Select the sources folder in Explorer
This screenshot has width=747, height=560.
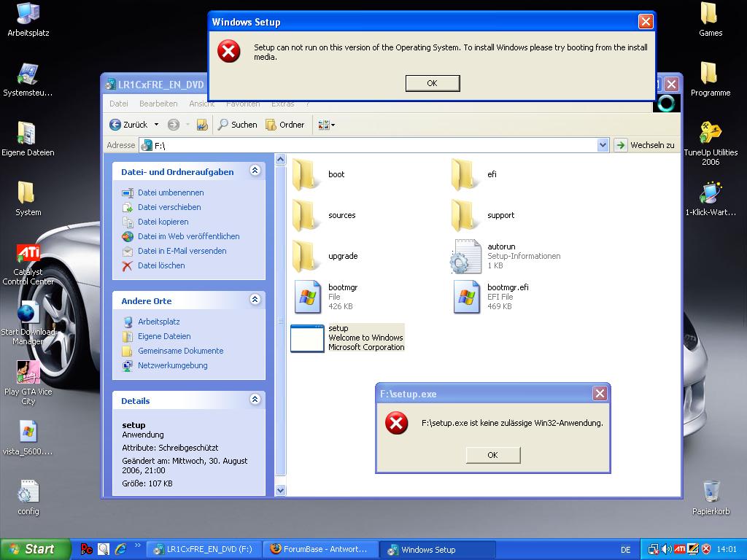click(324, 215)
